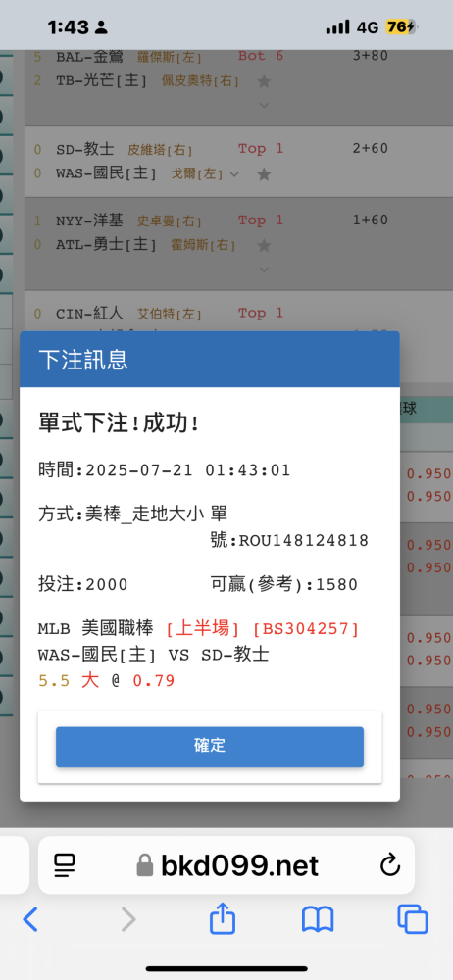Tap the odds value 0.79
Screen dimensions: 453x980
(153, 681)
